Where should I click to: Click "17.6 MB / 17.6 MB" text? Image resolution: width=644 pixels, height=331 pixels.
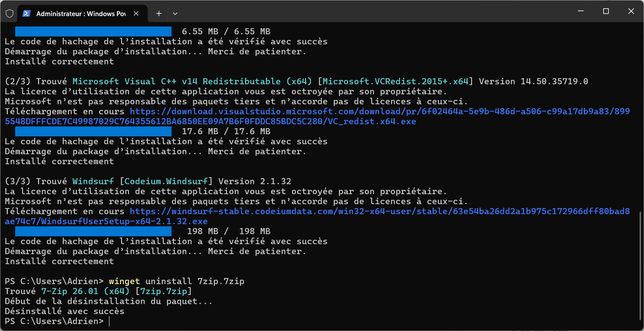[x=226, y=131]
